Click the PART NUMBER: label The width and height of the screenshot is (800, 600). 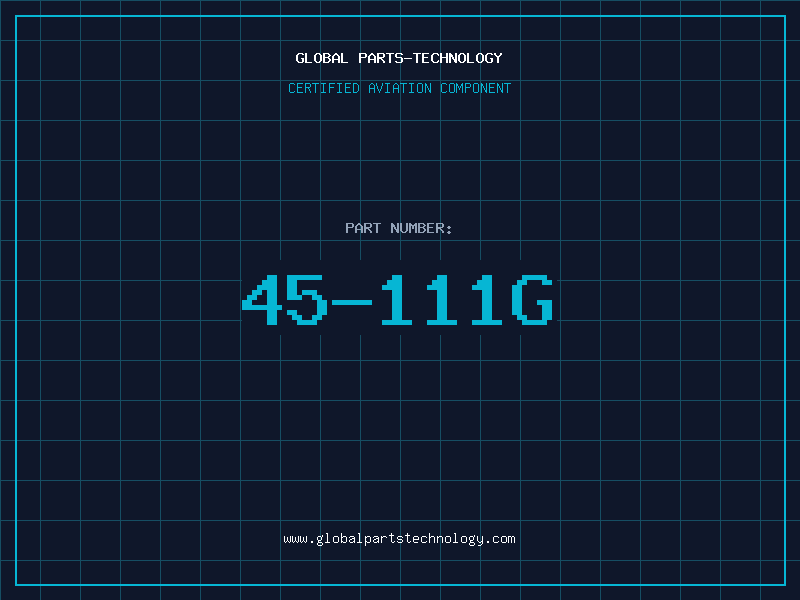click(x=399, y=228)
